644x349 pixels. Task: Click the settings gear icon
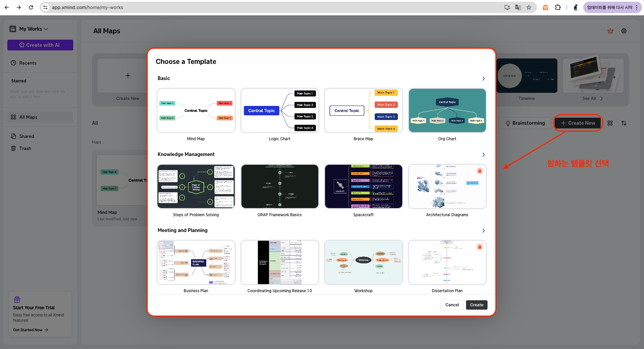pos(624,31)
